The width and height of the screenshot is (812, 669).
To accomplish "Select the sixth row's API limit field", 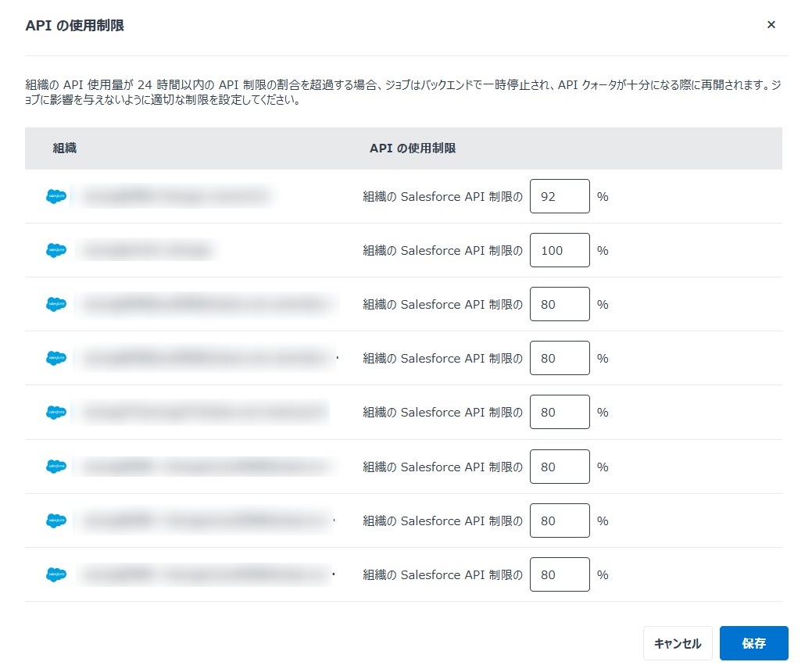I will point(560,467).
